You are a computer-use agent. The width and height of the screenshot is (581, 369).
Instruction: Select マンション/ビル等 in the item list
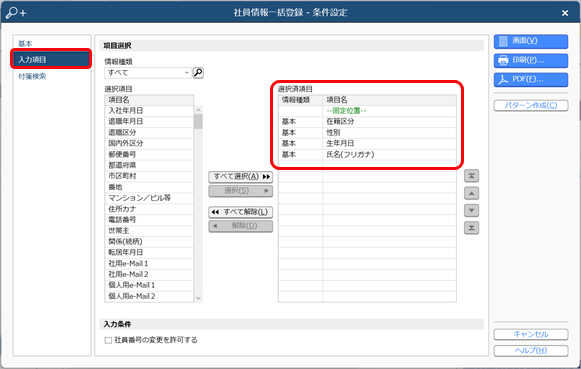pyautogui.click(x=149, y=198)
